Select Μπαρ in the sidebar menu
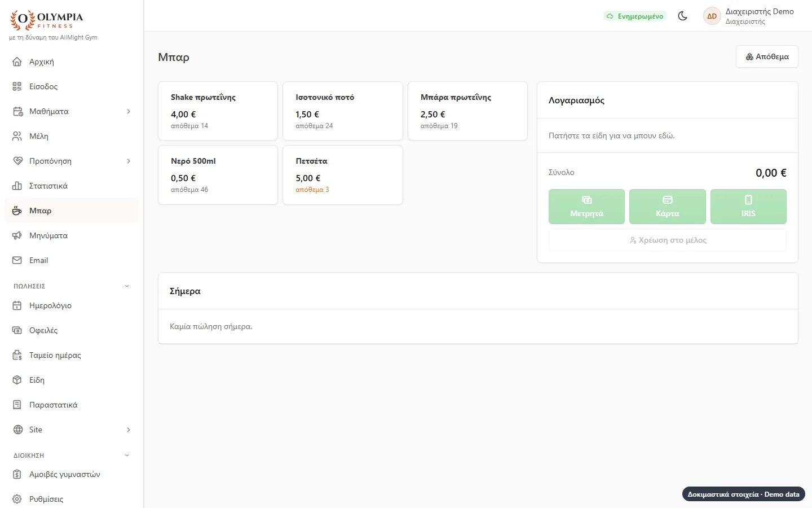The width and height of the screenshot is (812, 508). (72, 211)
